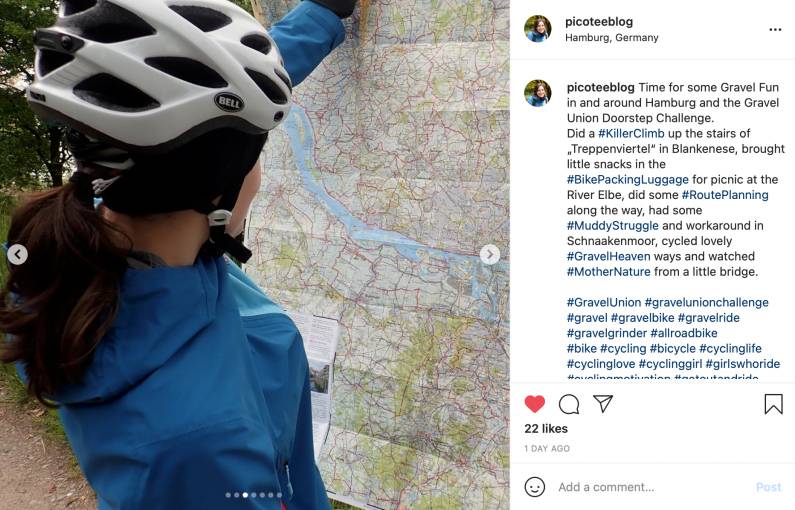The image size is (795, 510).
Task: Unlike the post with red heart icon
Action: point(534,404)
